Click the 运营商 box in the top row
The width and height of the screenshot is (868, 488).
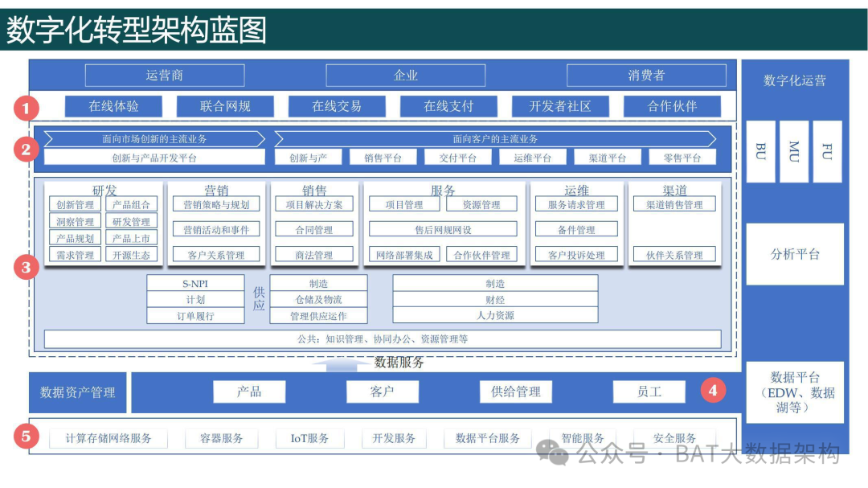pyautogui.click(x=165, y=76)
